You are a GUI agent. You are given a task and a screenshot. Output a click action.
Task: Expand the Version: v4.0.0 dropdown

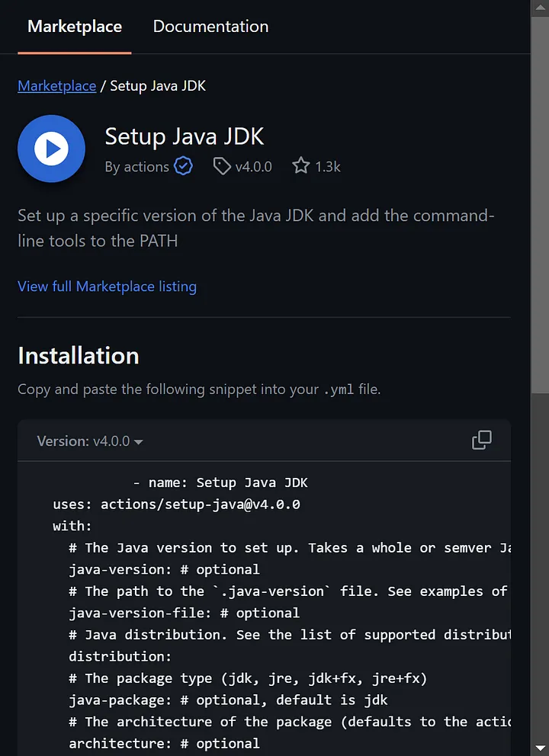[90, 441]
